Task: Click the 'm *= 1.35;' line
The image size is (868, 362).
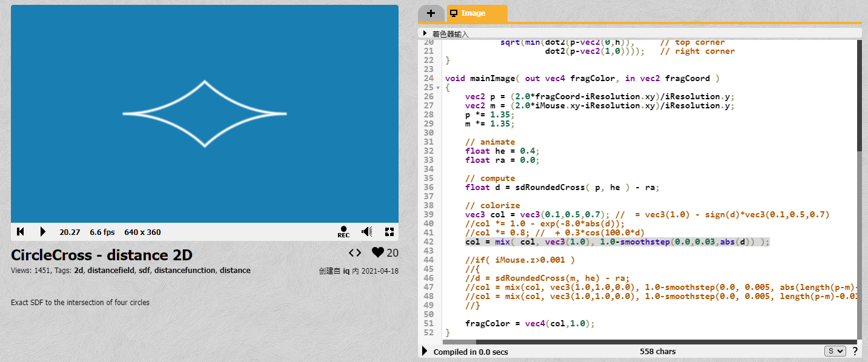Action: 489,123
